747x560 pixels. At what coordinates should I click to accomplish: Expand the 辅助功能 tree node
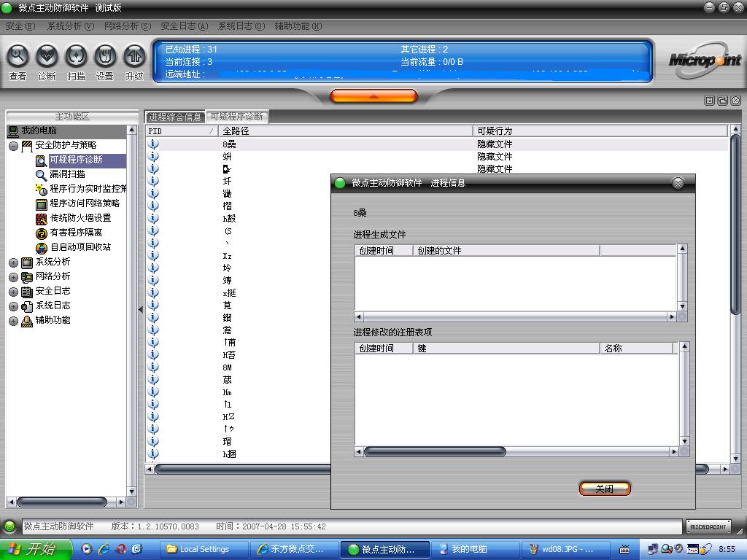pos(13,321)
